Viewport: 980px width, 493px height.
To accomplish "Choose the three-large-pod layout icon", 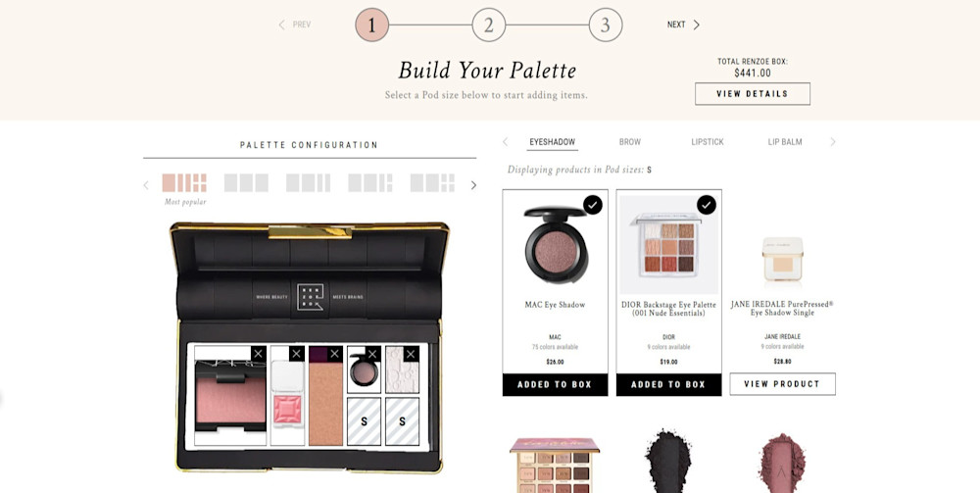I will click(246, 183).
